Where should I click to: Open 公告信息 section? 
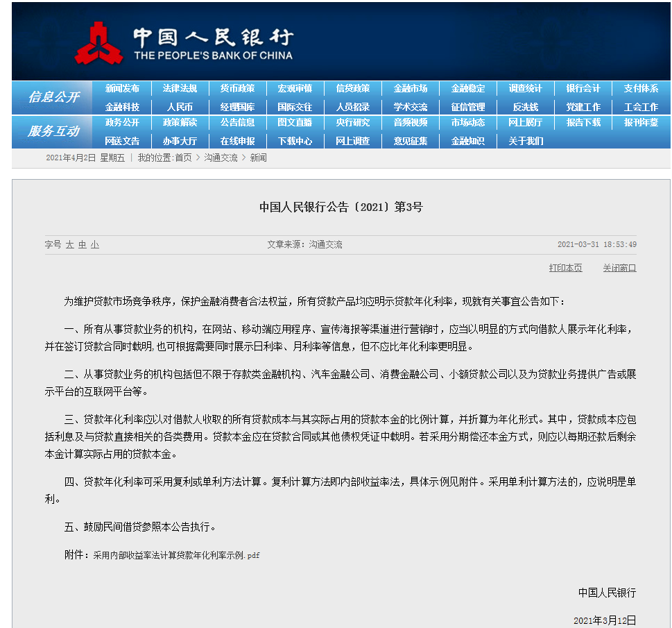click(x=237, y=122)
